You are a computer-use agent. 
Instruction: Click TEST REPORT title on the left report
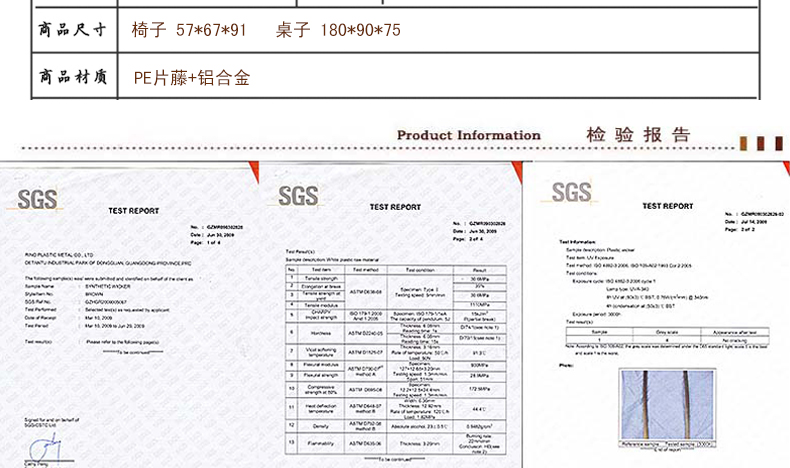(133, 212)
